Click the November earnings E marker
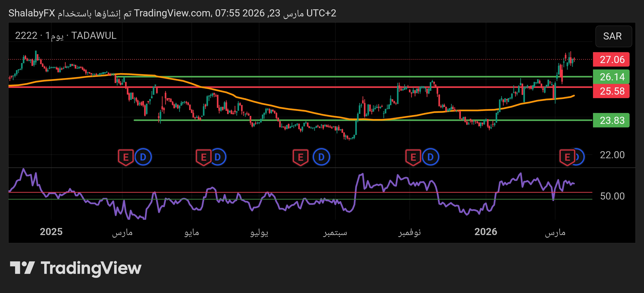Image resolution: width=644 pixels, height=293 pixels. tap(413, 157)
